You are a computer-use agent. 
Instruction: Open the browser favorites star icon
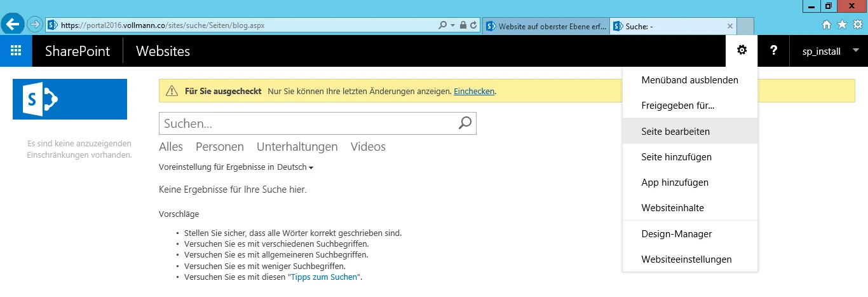tap(842, 25)
